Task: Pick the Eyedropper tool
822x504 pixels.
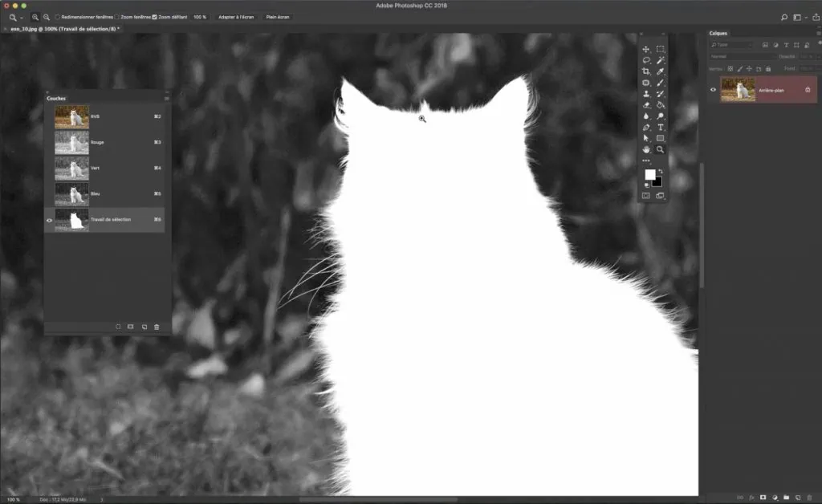Action: (x=661, y=71)
